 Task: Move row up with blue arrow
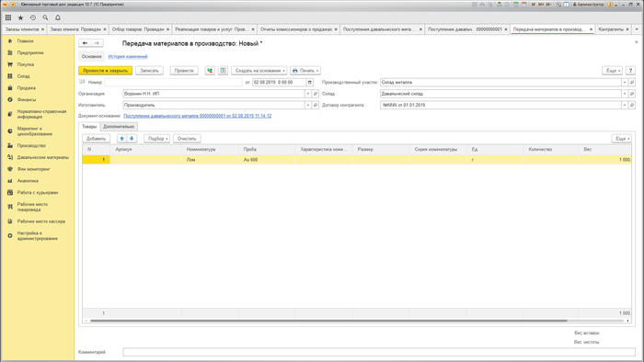pos(122,139)
